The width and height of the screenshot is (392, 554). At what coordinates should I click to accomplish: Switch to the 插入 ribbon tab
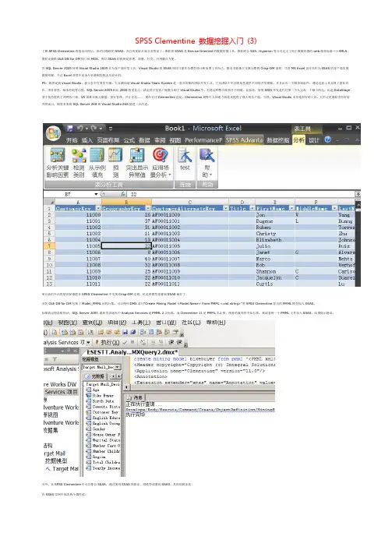pyautogui.click(x=87, y=140)
